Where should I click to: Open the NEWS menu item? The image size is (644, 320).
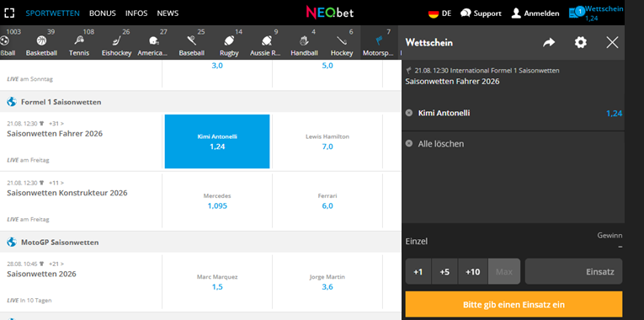(x=168, y=13)
